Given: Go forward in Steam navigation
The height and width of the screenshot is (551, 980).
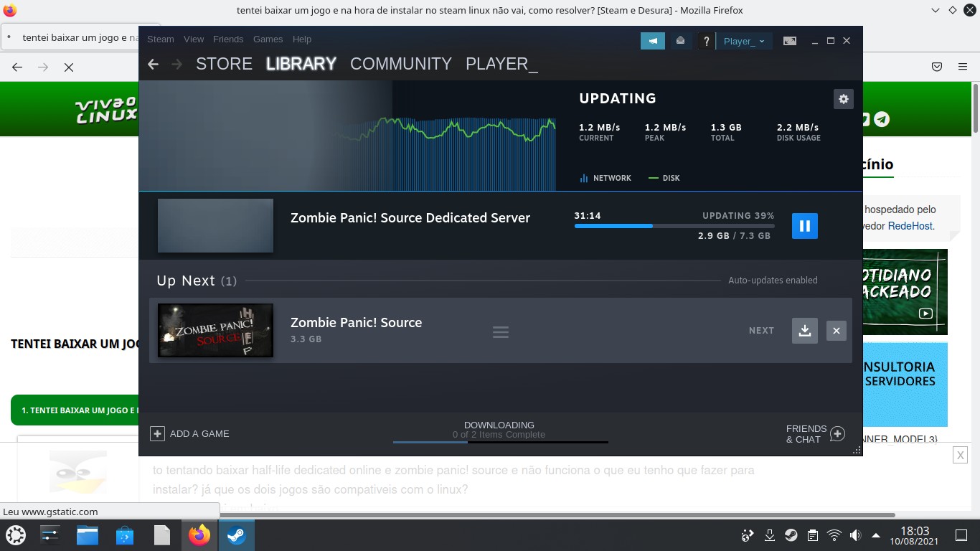Looking at the screenshot, I should tap(176, 64).
